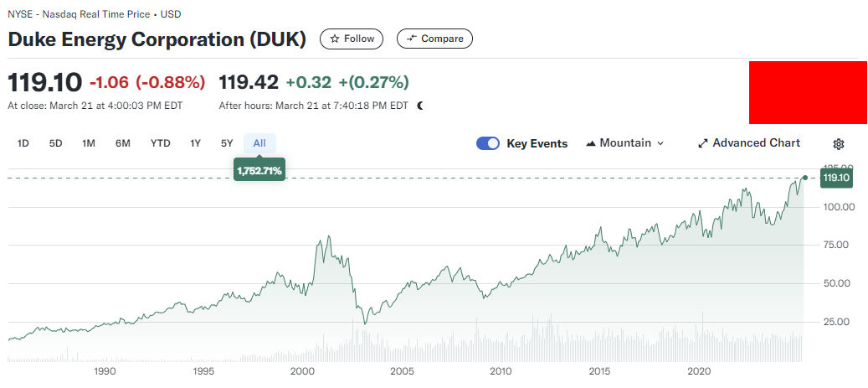Select the 1D time range

tap(23, 143)
